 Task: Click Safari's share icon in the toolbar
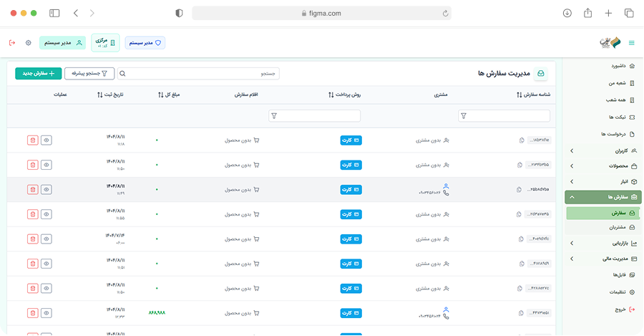[588, 13]
